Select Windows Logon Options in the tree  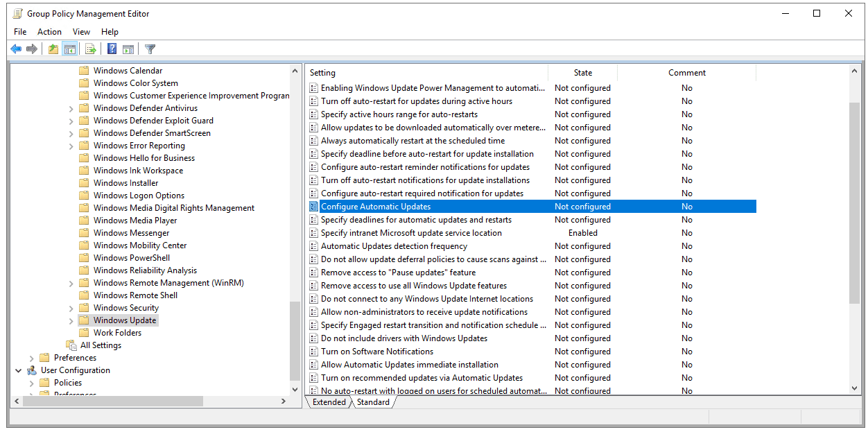coord(139,196)
